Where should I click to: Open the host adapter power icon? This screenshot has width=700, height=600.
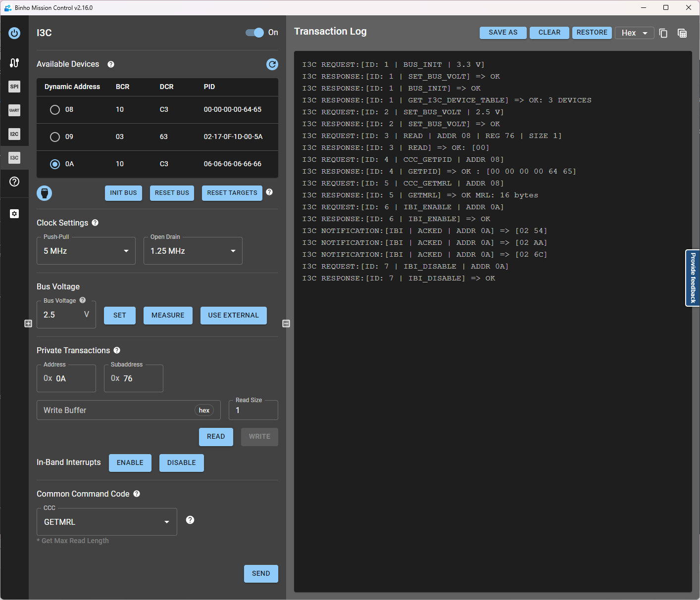[x=14, y=33]
